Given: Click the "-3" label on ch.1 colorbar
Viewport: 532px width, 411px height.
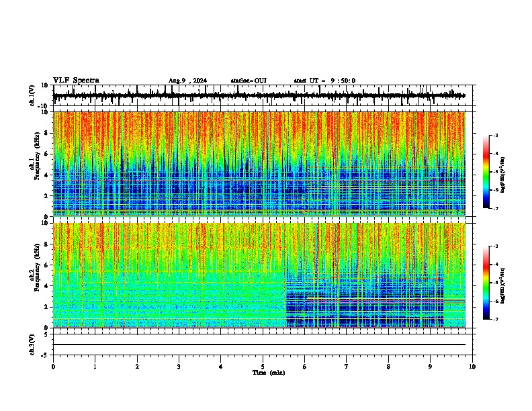Looking at the screenshot, I should pyautogui.click(x=496, y=135).
